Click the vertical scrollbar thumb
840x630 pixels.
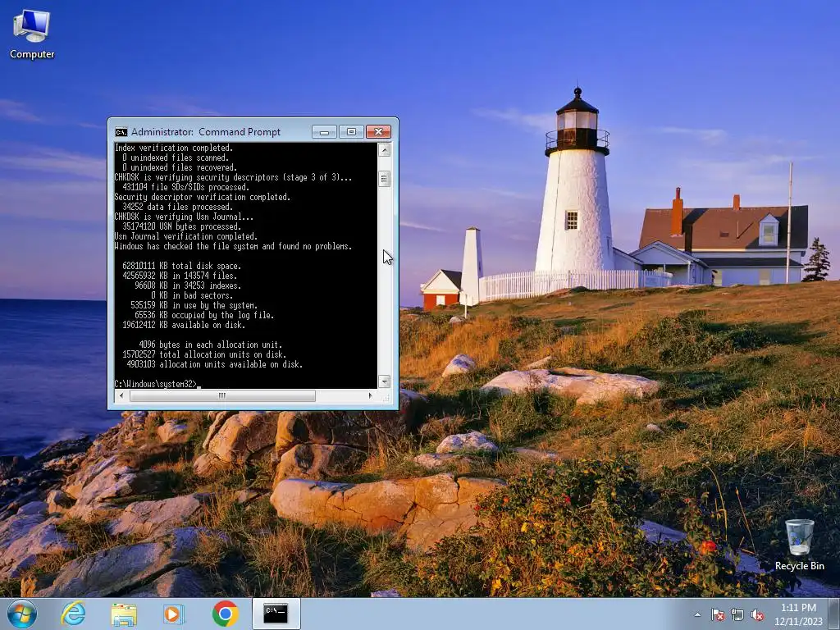pos(384,179)
